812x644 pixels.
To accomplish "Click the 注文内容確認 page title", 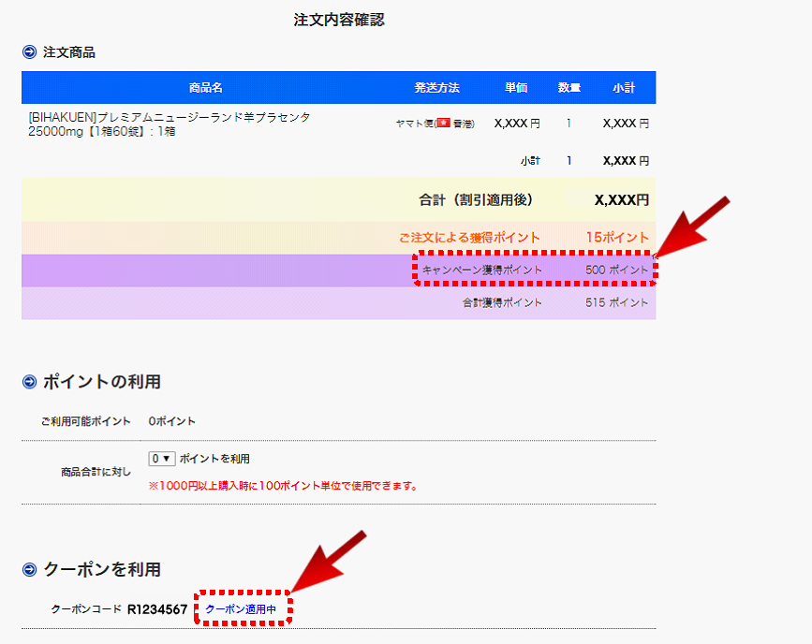I will (339, 20).
